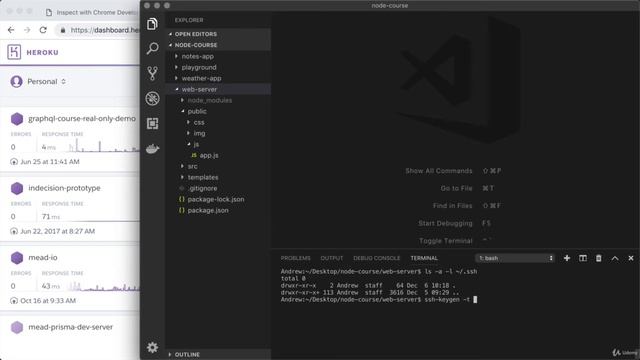Open the Debug view in the activity bar
This screenshot has height=360, width=640.
152,98
